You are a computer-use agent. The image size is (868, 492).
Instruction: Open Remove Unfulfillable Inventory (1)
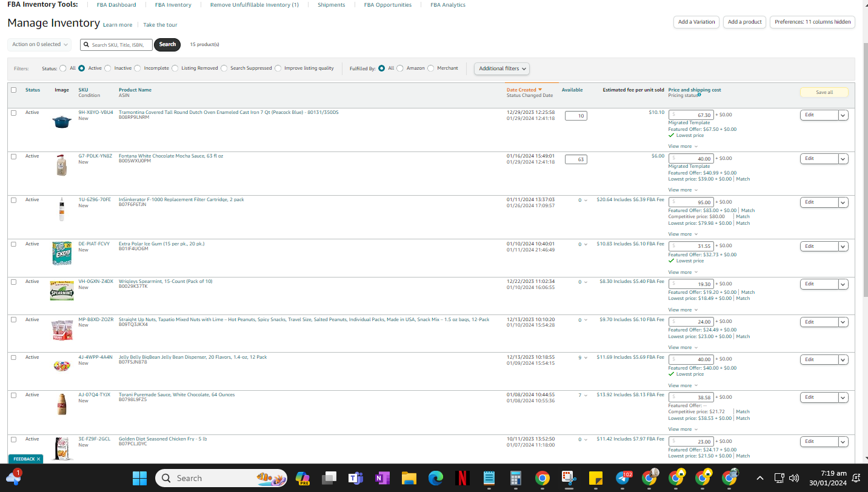pyautogui.click(x=255, y=5)
